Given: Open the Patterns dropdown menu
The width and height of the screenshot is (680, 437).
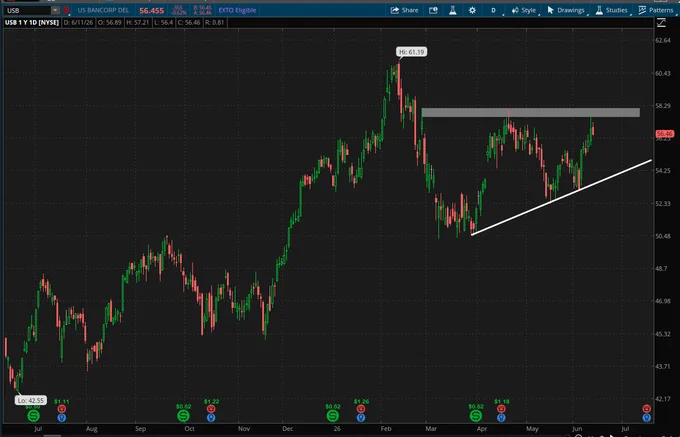Looking at the screenshot, I should point(656,10).
